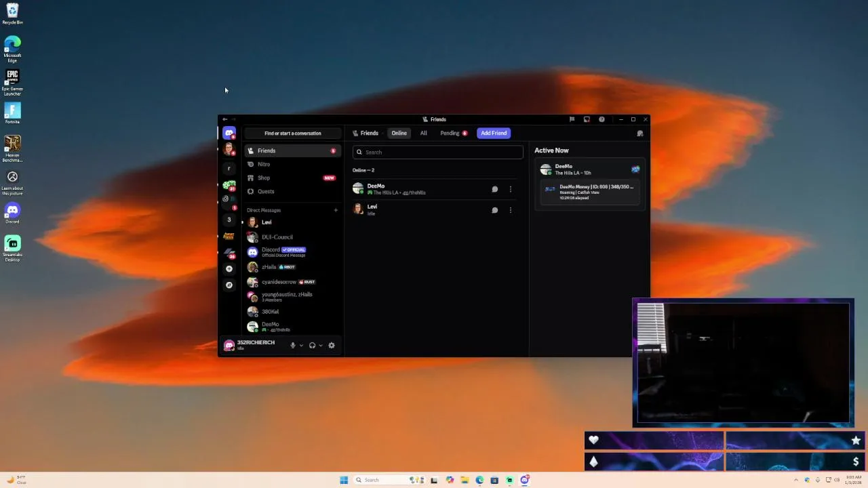
Task: Open the Epic Games Launcher desktop icon
Action: click(12, 83)
